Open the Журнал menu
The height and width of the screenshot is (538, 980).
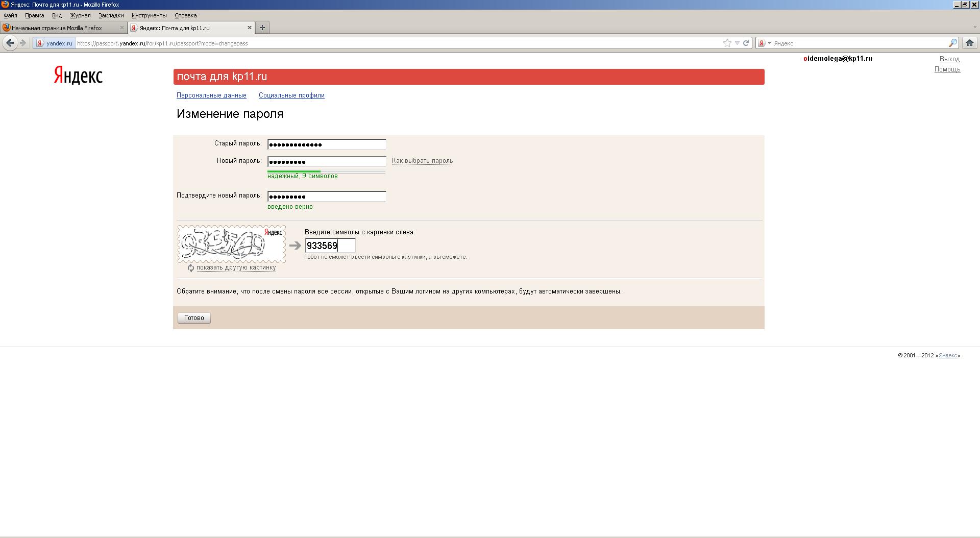80,15
